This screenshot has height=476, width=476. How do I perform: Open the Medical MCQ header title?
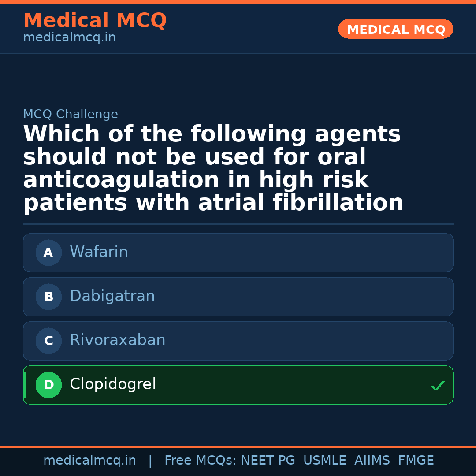(x=95, y=21)
